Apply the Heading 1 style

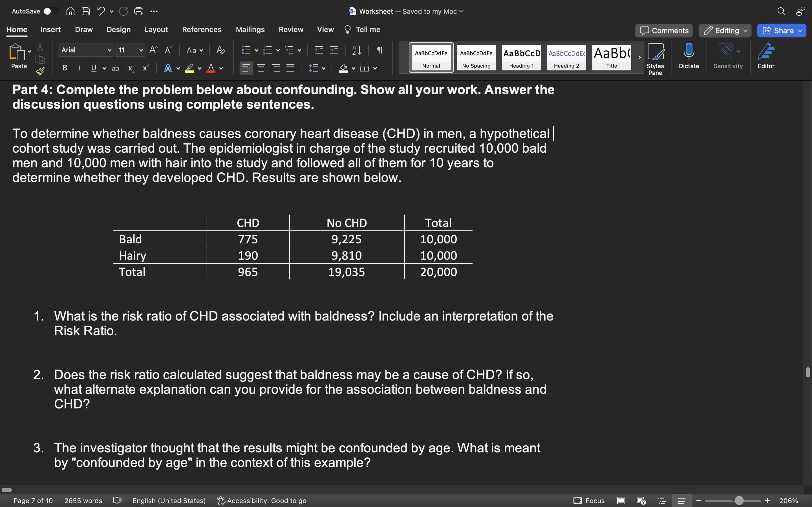(x=521, y=57)
